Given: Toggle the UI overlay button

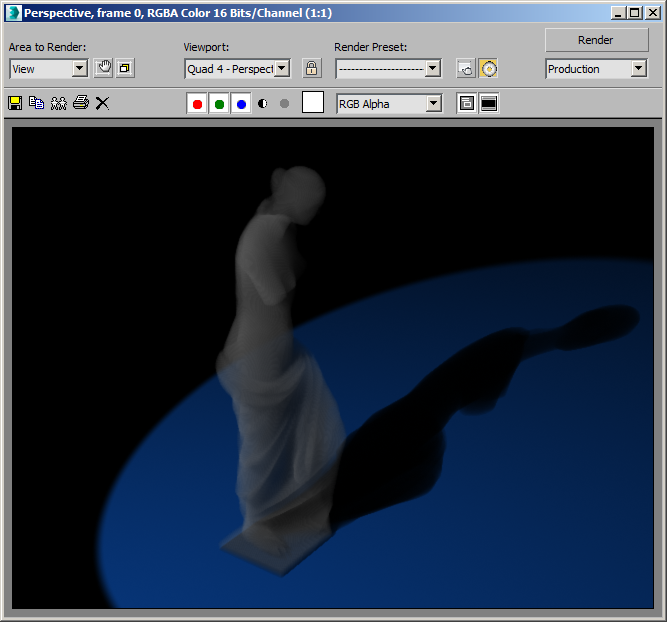Looking at the screenshot, I should pos(467,103).
